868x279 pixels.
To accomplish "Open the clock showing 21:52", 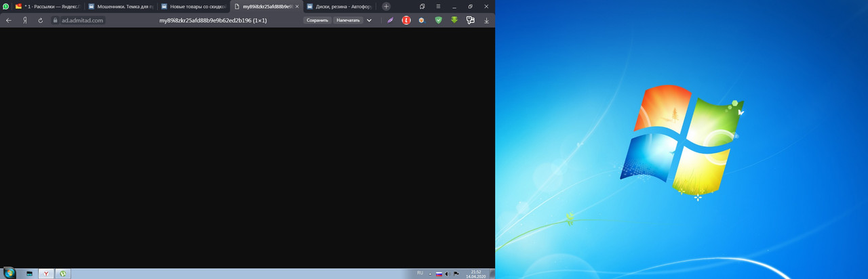I will click(x=475, y=274).
